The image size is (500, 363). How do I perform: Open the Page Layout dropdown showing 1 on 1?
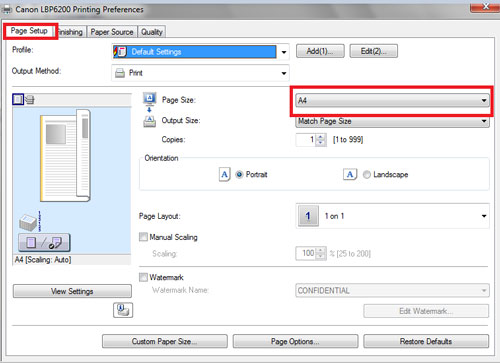[x=392, y=216]
